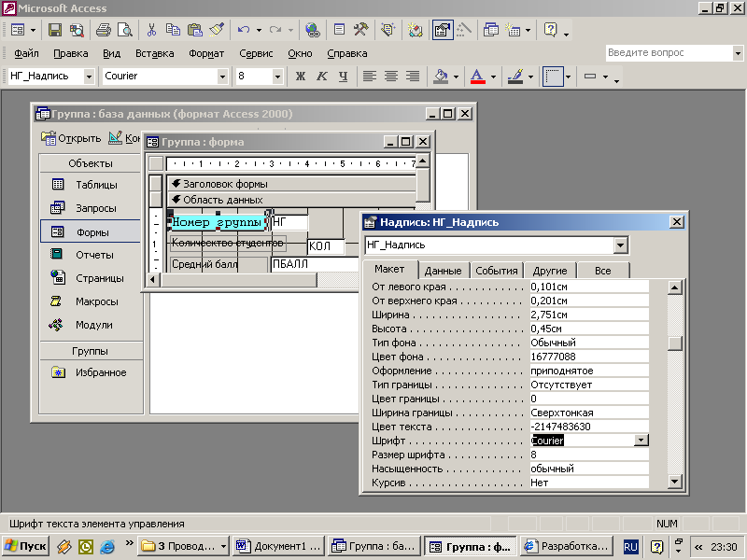The width and height of the screenshot is (747, 560).
Task: Open the properties window object combo box
Action: (x=620, y=245)
